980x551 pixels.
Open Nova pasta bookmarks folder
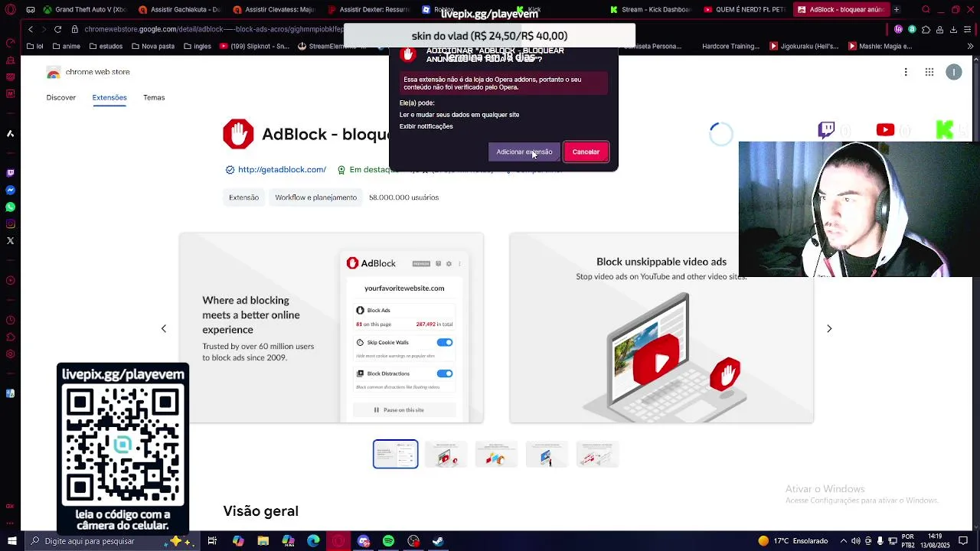tap(152, 46)
